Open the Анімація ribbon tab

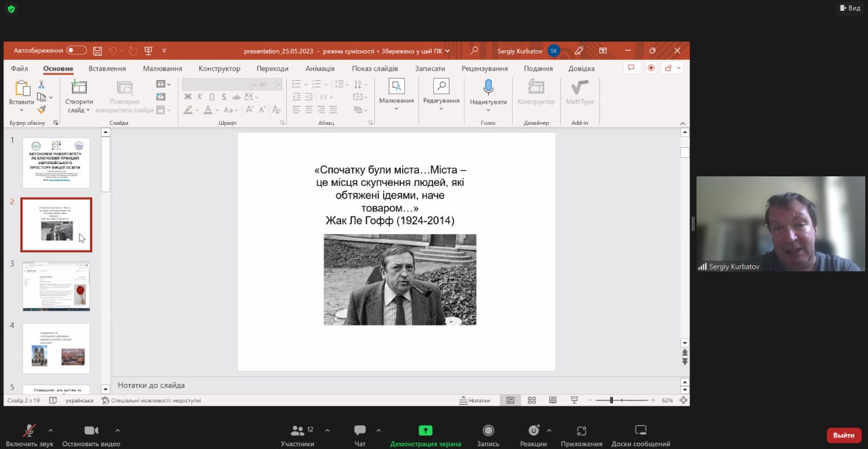tap(319, 69)
